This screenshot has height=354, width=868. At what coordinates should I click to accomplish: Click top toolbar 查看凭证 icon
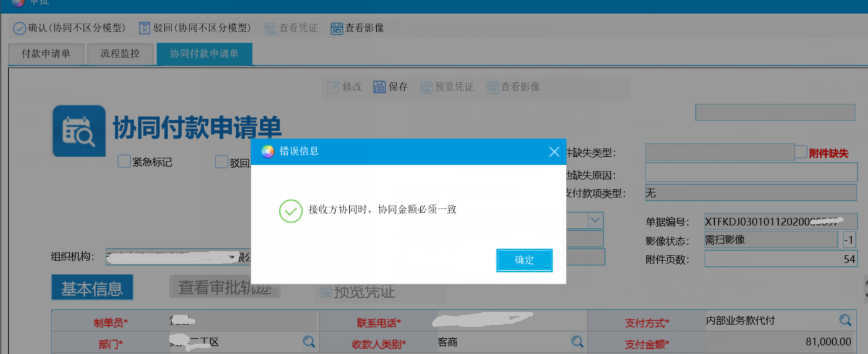271,28
